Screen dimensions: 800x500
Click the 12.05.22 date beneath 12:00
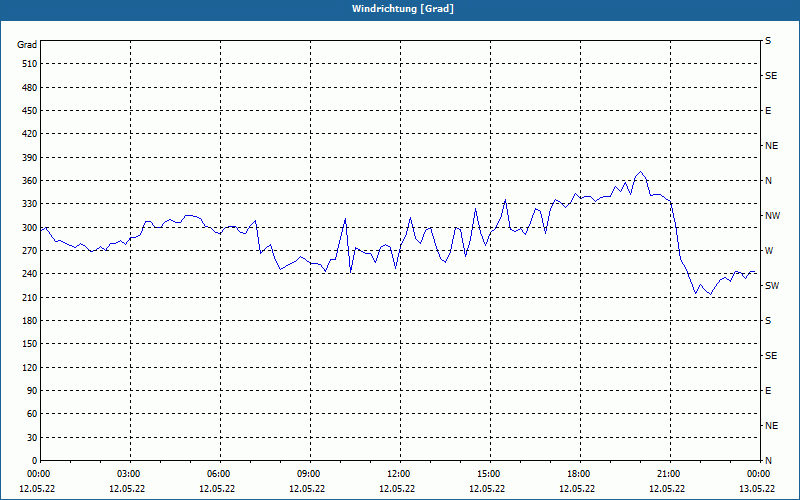pyautogui.click(x=397, y=489)
